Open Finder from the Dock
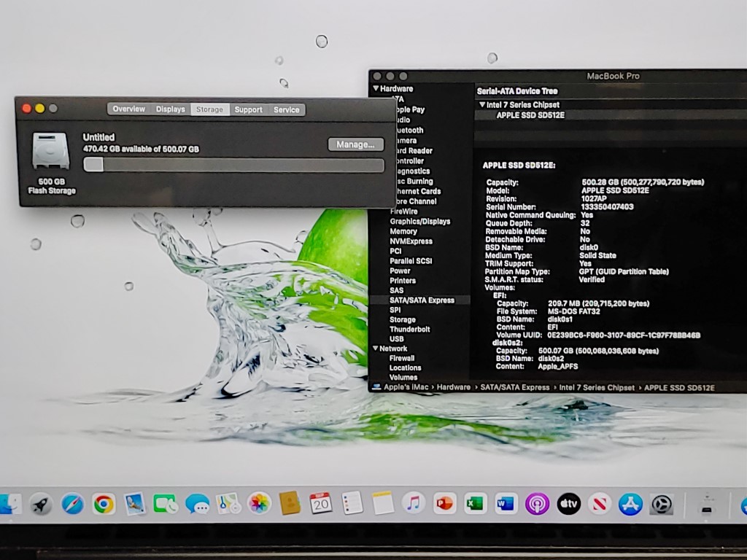 click(x=9, y=505)
